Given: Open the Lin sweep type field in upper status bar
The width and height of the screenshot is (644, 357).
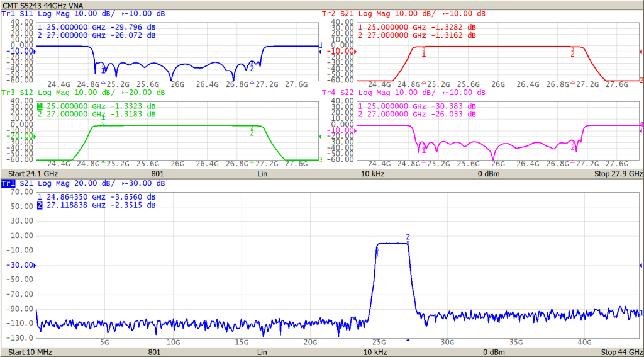Looking at the screenshot, I should (262, 173).
